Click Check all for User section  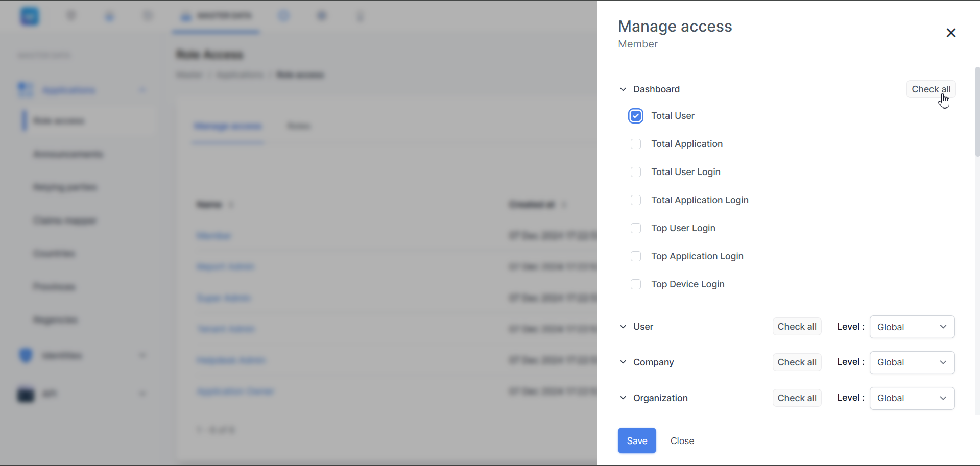tap(797, 327)
